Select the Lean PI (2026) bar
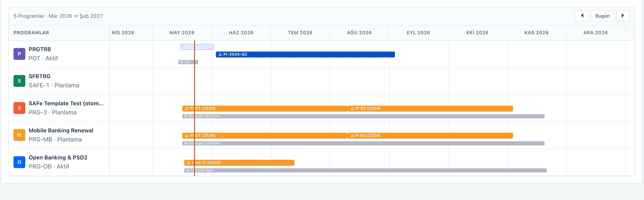 pyautogui.click(x=239, y=163)
